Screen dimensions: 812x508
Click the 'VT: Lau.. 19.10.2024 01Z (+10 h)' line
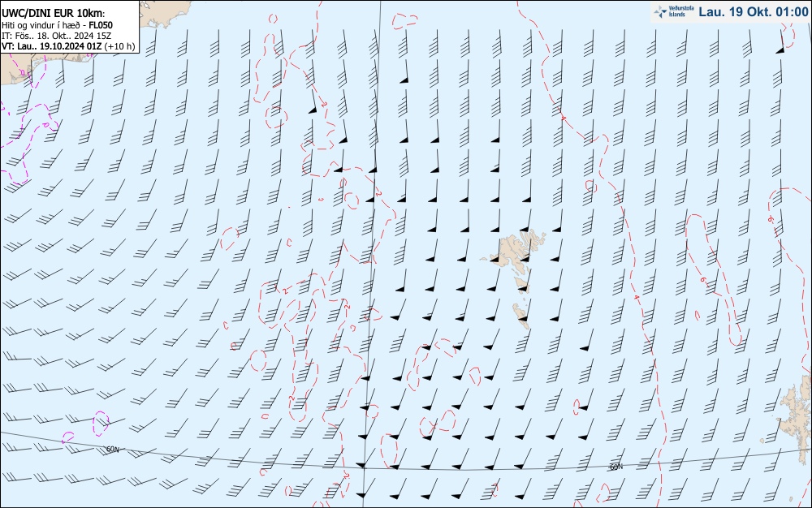click(x=68, y=46)
